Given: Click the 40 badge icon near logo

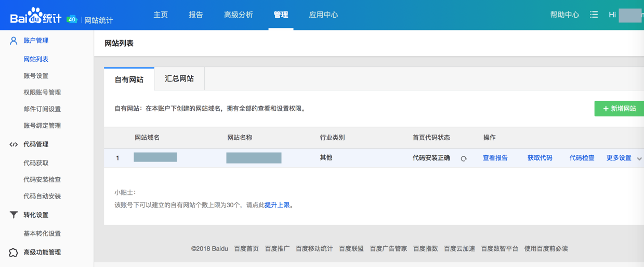Looking at the screenshot, I should pos(72,19).
